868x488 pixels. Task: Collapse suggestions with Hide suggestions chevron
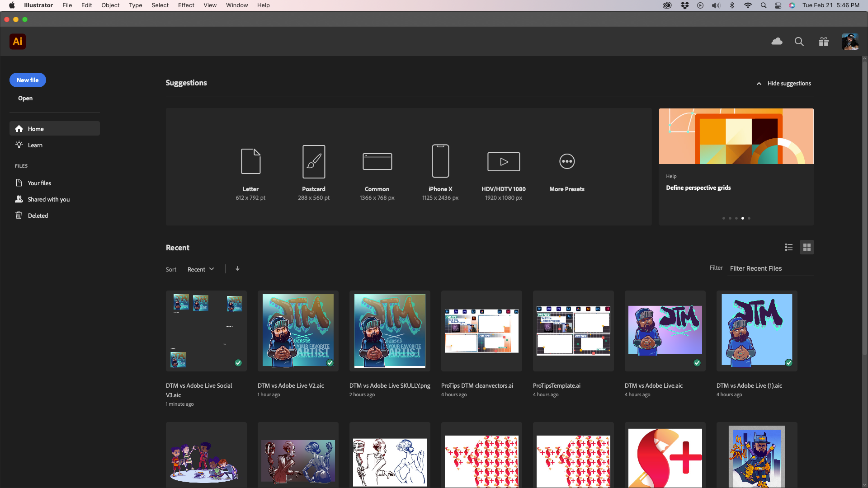point(759,84)
